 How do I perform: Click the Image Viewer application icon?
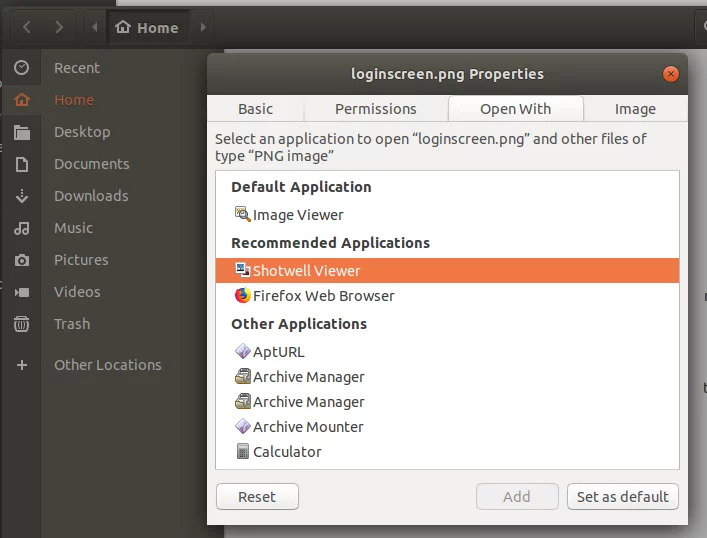[242, 214]
